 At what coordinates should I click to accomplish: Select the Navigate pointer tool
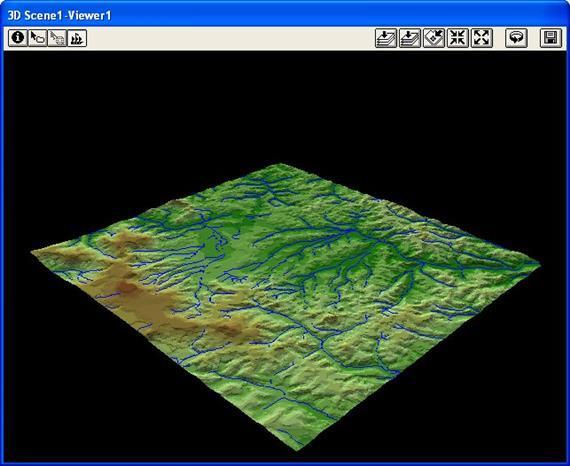pyautogui.click(x=37, y=38)
